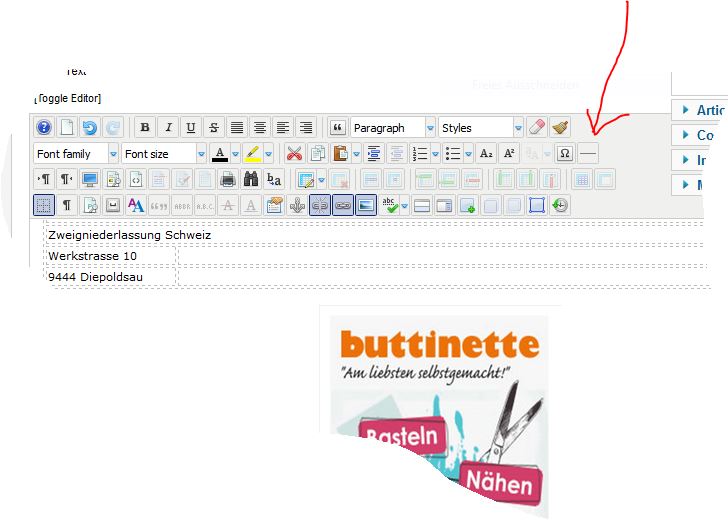Image resolution: width=728 pixels, height=520 pixels.
Task: Open the spellcheck language arrow
Action: 405,205
